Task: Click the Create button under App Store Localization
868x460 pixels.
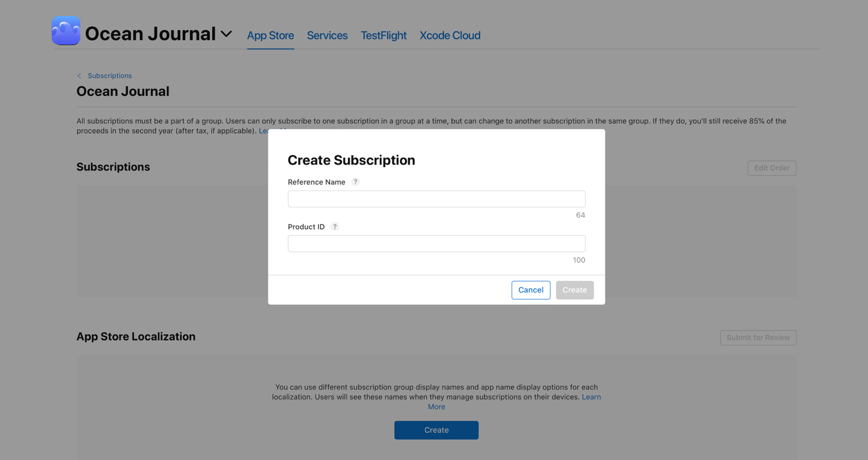Action: click(x=436, y=430)
